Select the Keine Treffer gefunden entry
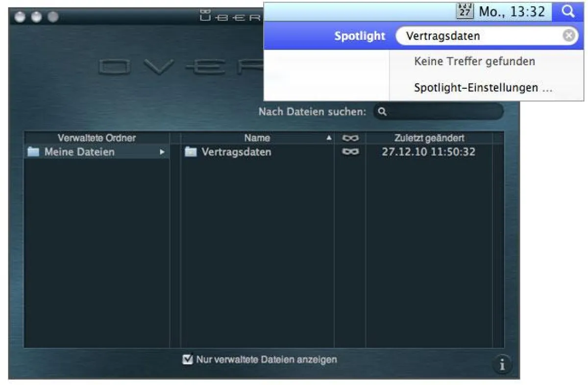This screenshot has height=385, width=588. (474, 61)
